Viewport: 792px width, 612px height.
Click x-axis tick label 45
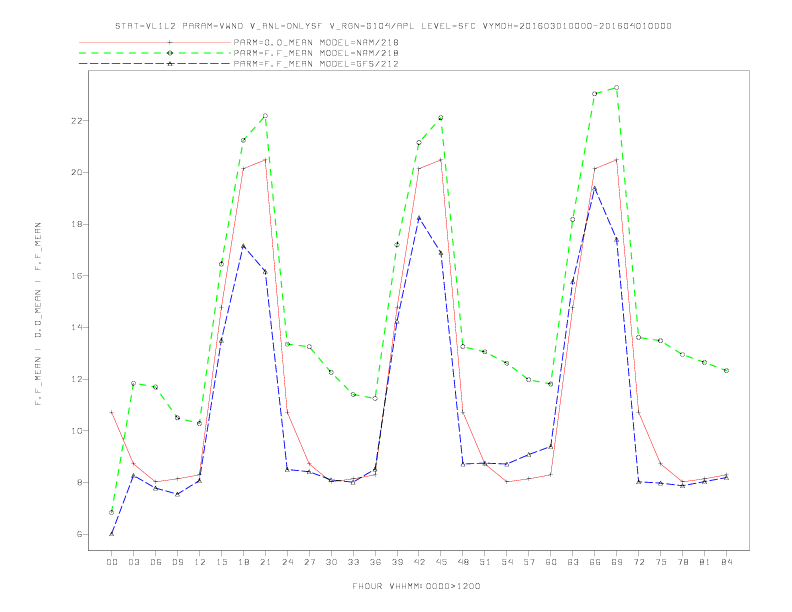441,562
